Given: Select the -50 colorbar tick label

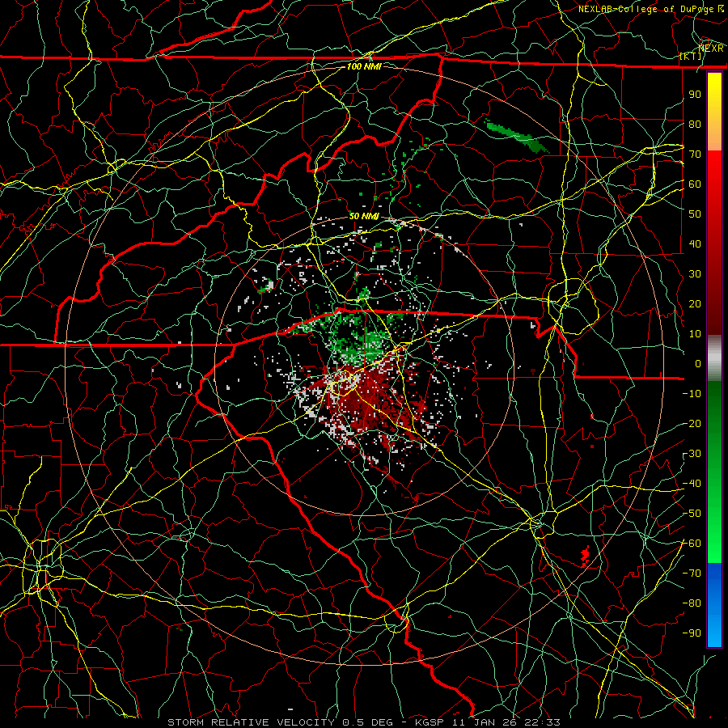Looking at the screenshot, I should click(x=692, y=514).
